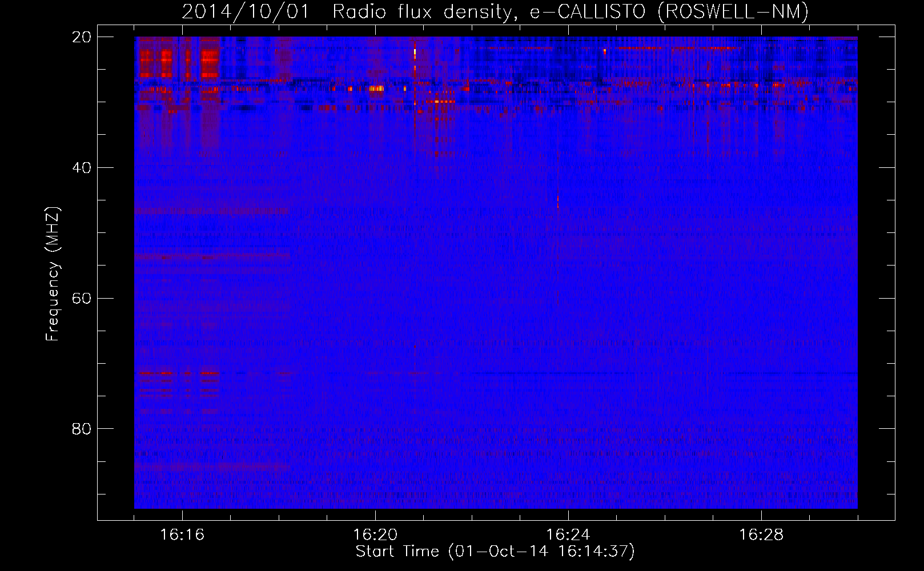This screenshot has height=571, width=924.
Task: Click the plot title mentioning e-CALLISTO (ROSWELL-NM)
Action: click(495, 11)
